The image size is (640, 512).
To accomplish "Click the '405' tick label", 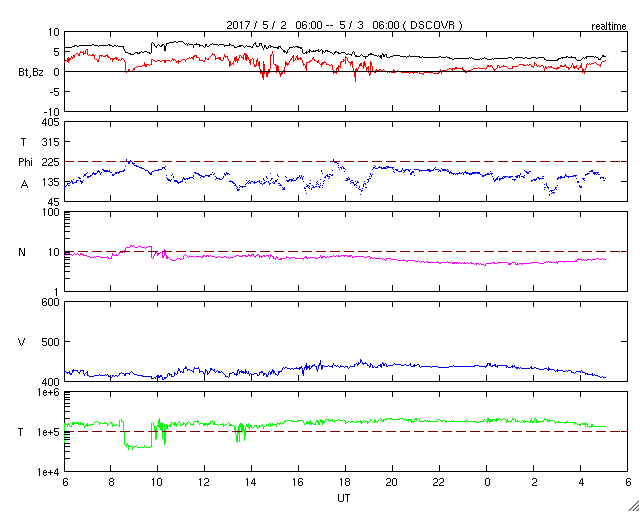I will click(51, 122).
